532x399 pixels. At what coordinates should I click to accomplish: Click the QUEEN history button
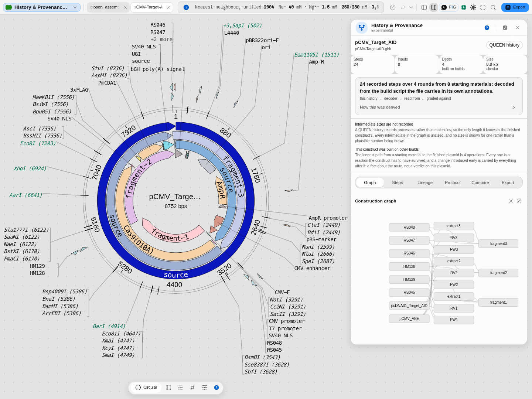point(504,45)
